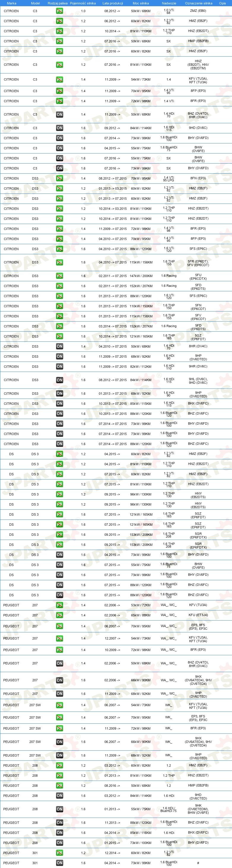Click production date 08.2016 ->
Viewport: 232px width, 868px height.
click(x=112, y=785)
